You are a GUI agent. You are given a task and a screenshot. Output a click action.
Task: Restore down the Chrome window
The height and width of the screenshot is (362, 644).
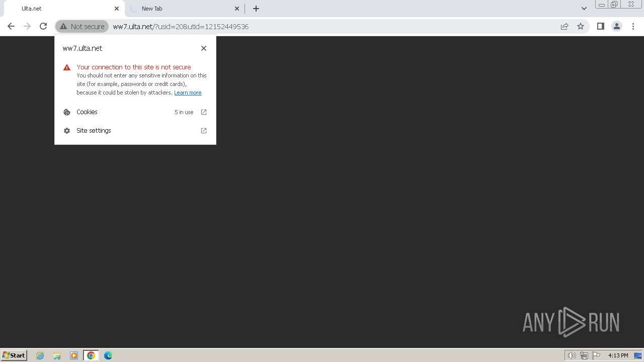(614, 5)
